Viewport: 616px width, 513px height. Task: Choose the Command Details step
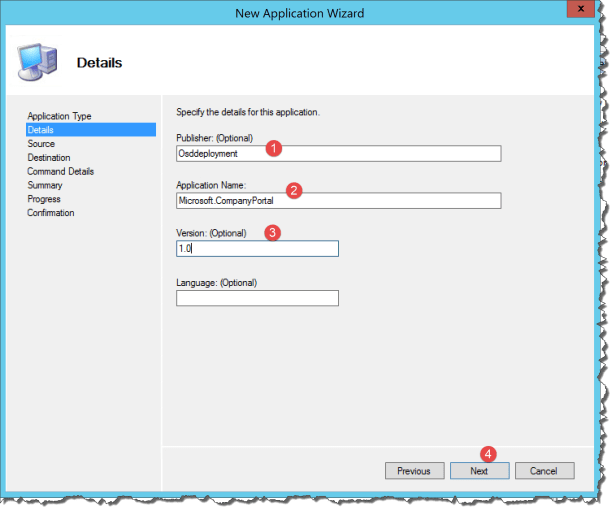click(60, 171)
